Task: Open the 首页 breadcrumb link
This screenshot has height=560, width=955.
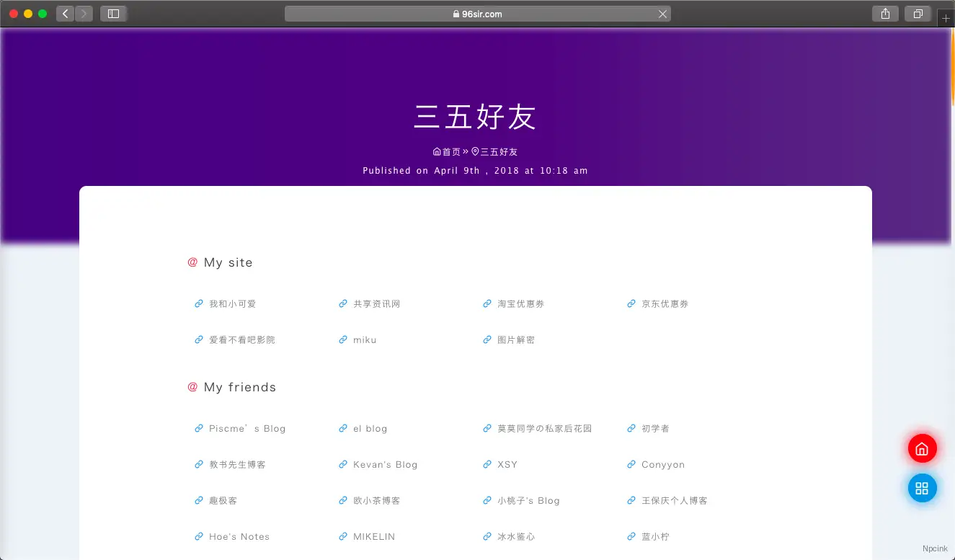Action: tap(447, 152)
